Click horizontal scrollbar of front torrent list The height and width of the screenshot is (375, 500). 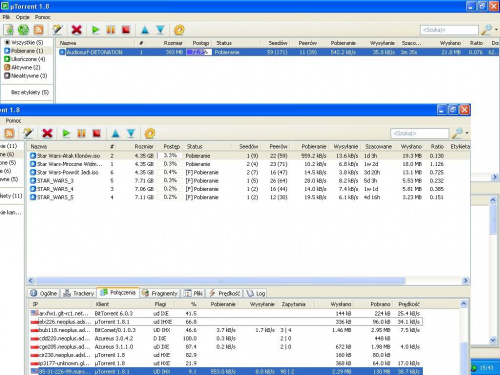pos(221,281)
